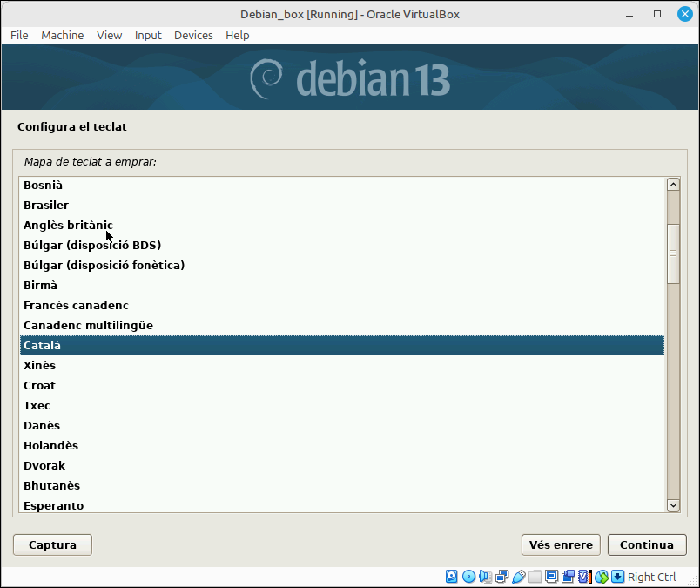Click the keyboard list scroll-down arrow
The width and height of the screenshot is (700, 588).
click(673, 505)
